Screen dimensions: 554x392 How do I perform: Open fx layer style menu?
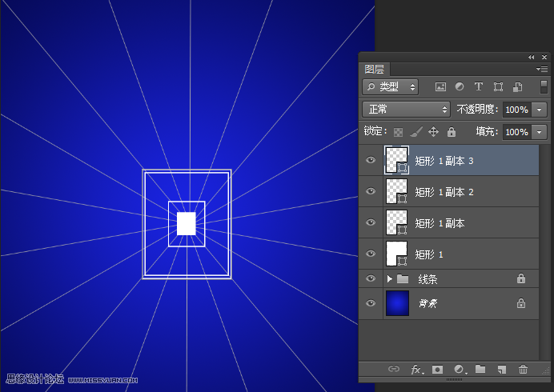tap(417, 370)
